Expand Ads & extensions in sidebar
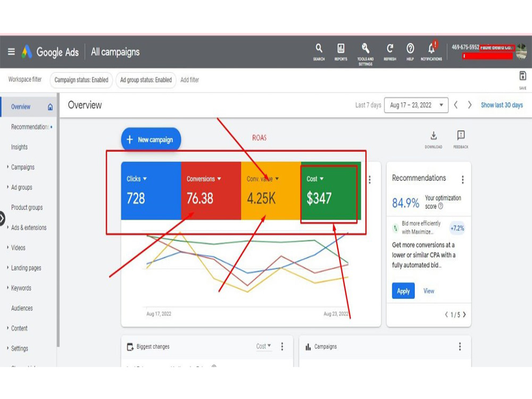 (7, 227)
